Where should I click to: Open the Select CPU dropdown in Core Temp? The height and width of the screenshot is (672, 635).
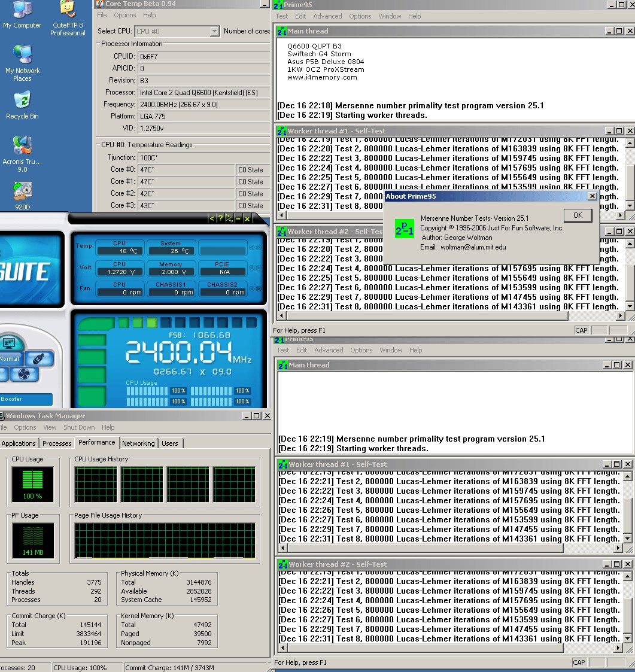[x=214, y=31]
